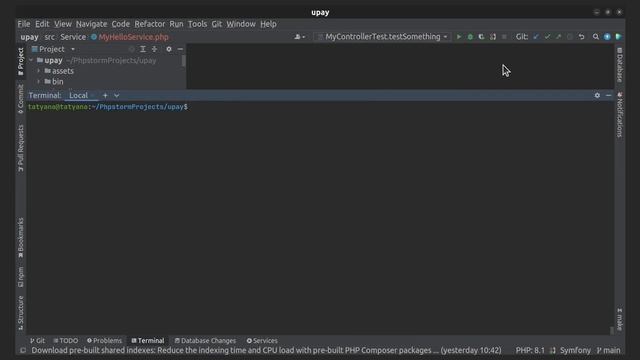Click Project panel vertical scrollbar
640x360 pixels.
[183, 61]
